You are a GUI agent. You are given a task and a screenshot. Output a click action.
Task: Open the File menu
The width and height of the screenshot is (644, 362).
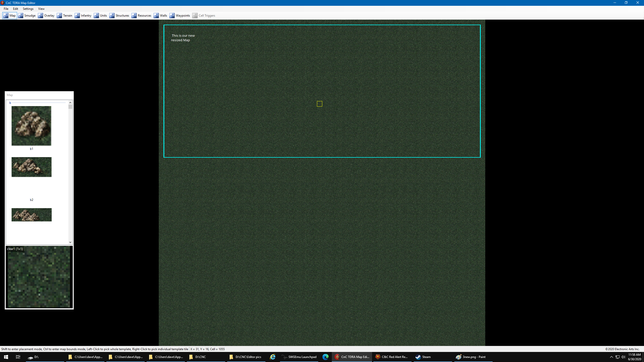pyautogui.click(x=6, y=9)
